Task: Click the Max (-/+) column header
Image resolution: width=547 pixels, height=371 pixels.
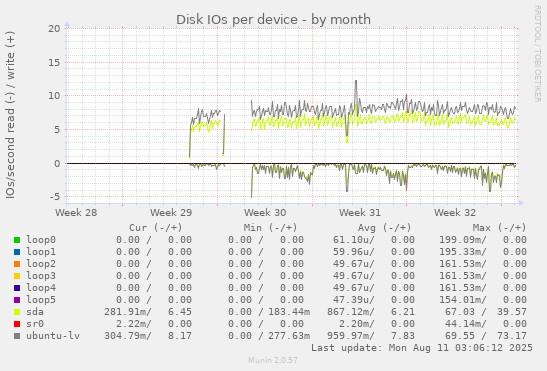Action: point(500,228)
